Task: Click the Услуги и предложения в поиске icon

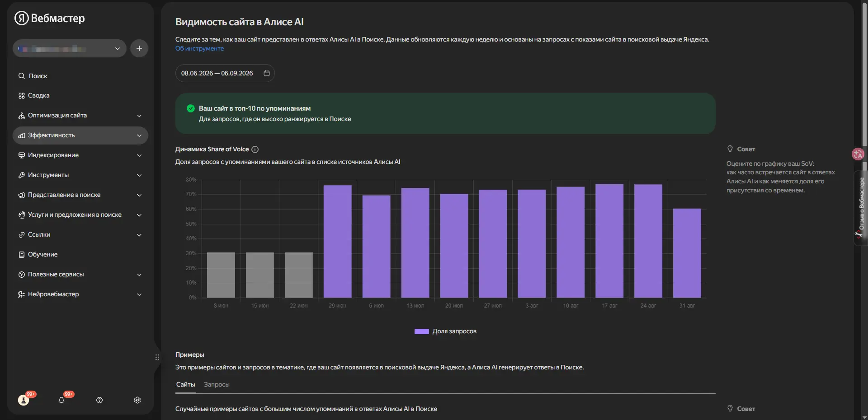Action: tap(22, 215)
